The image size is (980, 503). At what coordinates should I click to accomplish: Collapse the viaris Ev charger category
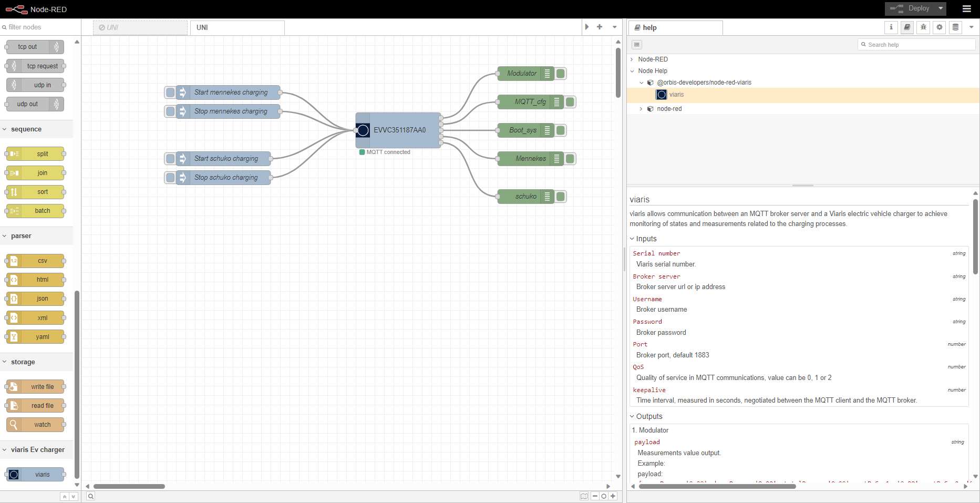click(37, 450)
